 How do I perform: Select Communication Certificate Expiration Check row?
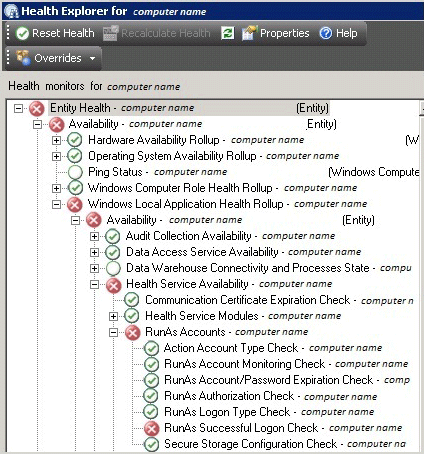point(279,300)
